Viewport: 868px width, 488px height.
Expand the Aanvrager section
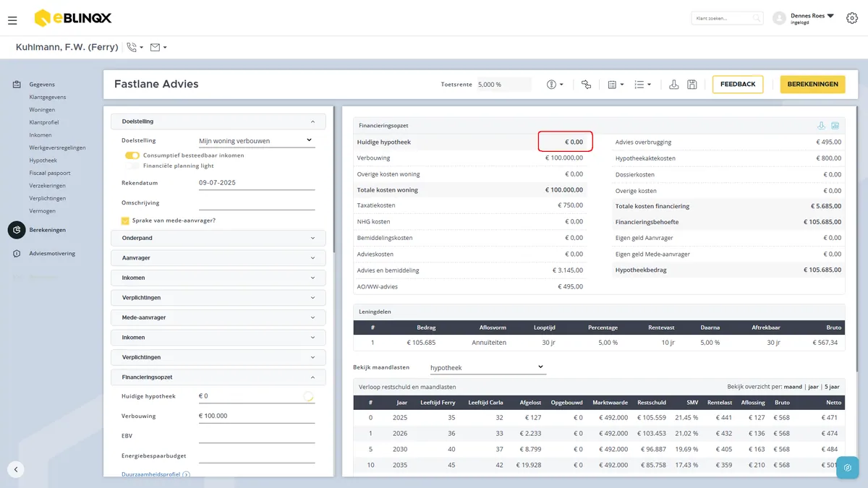(218, 258)
